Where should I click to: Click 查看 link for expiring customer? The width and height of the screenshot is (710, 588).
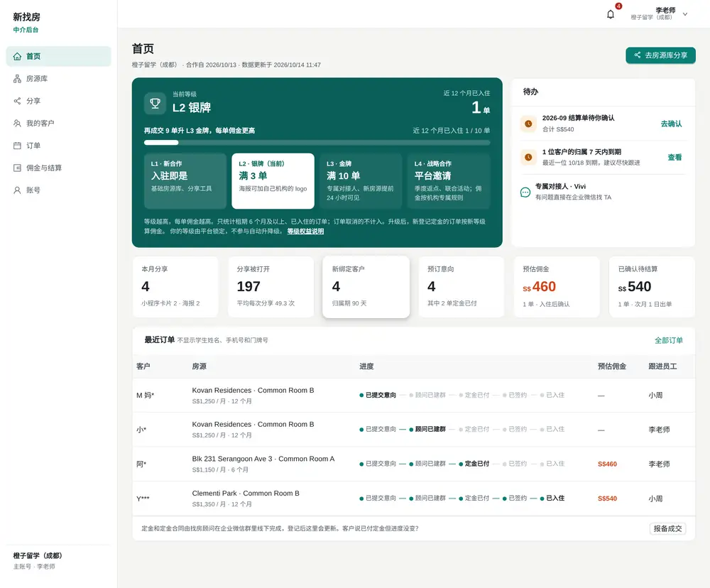[674, 157]
